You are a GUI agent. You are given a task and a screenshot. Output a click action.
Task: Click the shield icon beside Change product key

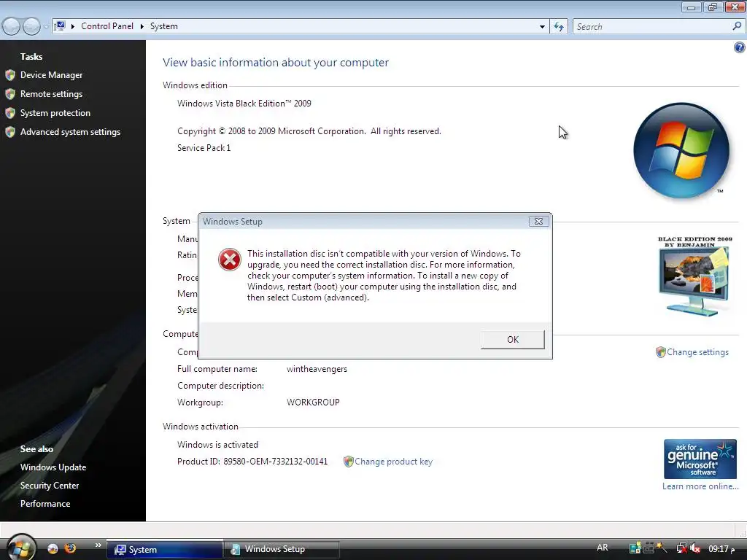[348, 462]
